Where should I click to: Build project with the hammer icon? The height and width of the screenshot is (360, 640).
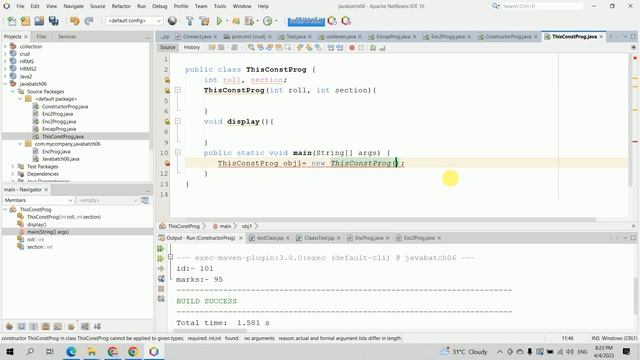coord(190,21)
